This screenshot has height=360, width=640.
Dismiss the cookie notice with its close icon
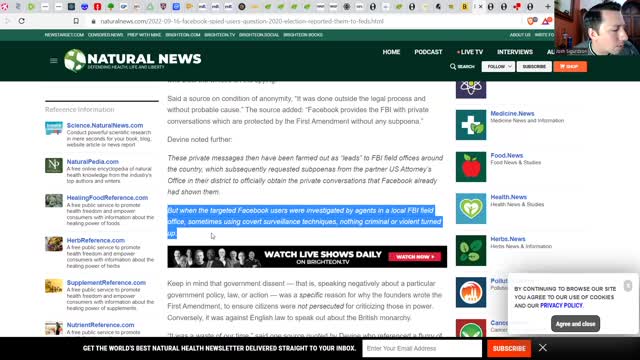pyautogui.click(x=628, y=286)
